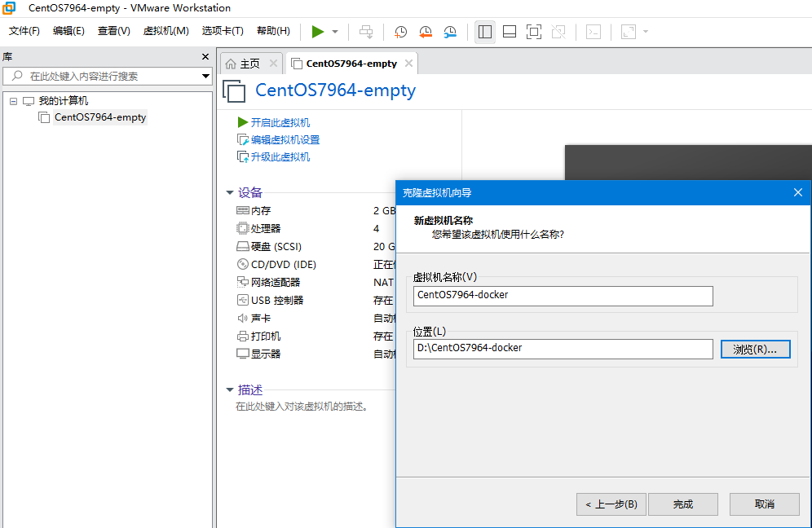
Task: Revert to snapshot using the orange arrow icon
Action: [x=426, y=32]
